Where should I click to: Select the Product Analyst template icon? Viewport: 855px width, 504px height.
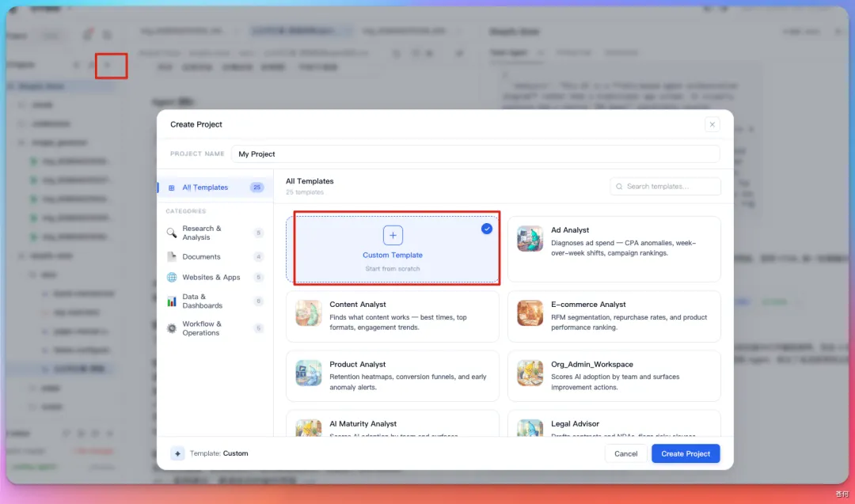(x=308, y=373)
